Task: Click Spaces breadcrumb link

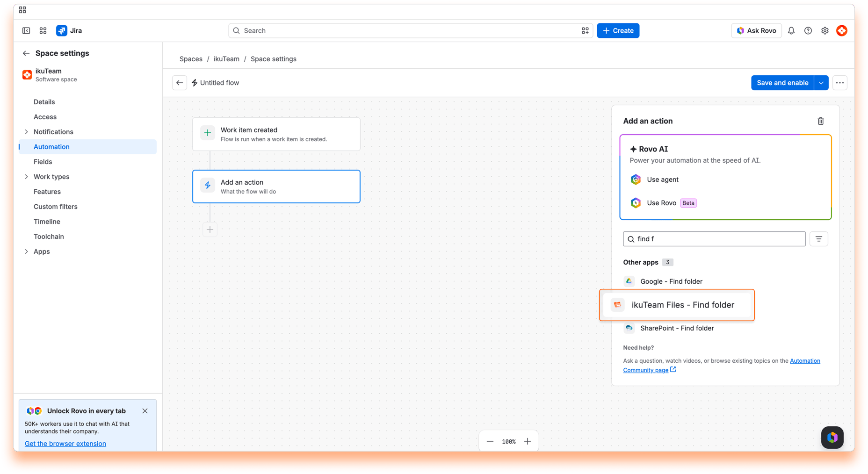Action: pos(191,59)
